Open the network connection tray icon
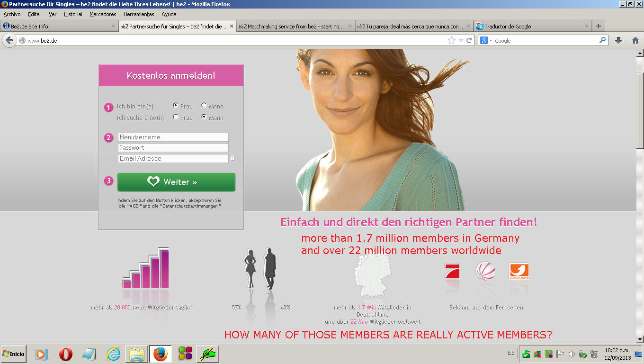The height and width of the screenshot is (364, 644). click(x=594, y=354)
